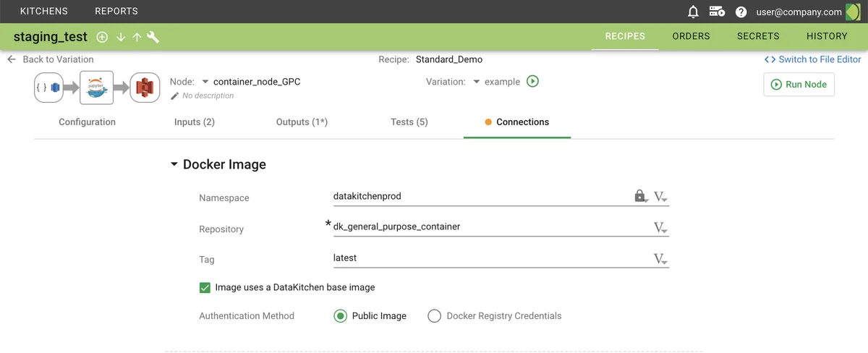
Task: Select the Jupyter Docker container node
Action: 97,88
